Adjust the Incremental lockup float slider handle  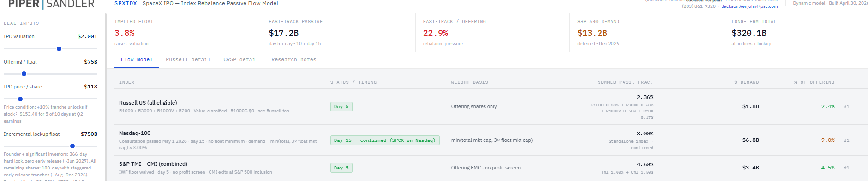tap(72, 146)
